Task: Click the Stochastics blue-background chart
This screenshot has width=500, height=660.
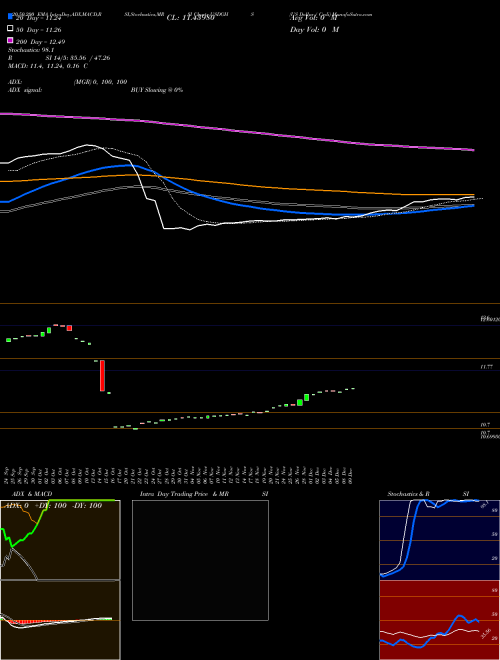Action: pyautogui.click(x=439, y=540)
